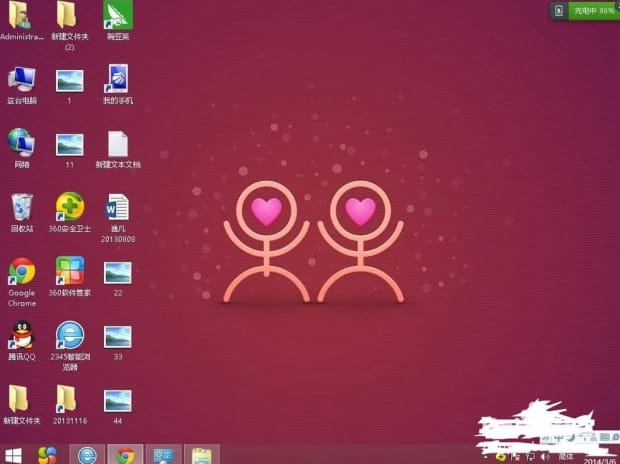Click the 豌豆荚 desktop shortcut
The height and width of the screenshot is (464, 620).
tap(118, 16)
